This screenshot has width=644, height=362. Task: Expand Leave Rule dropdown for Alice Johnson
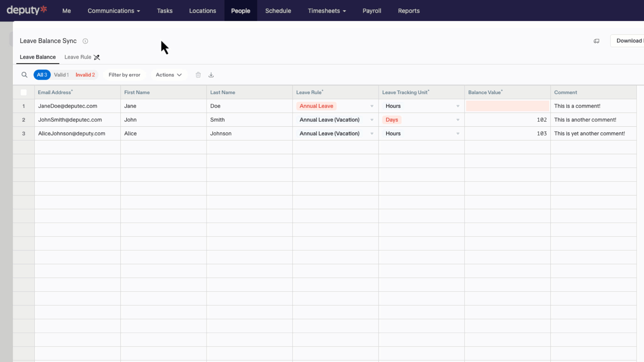[x=372, y=133]
